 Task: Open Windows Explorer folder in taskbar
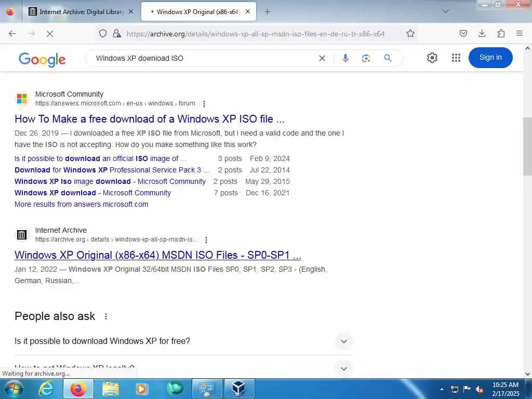(111, 389)
